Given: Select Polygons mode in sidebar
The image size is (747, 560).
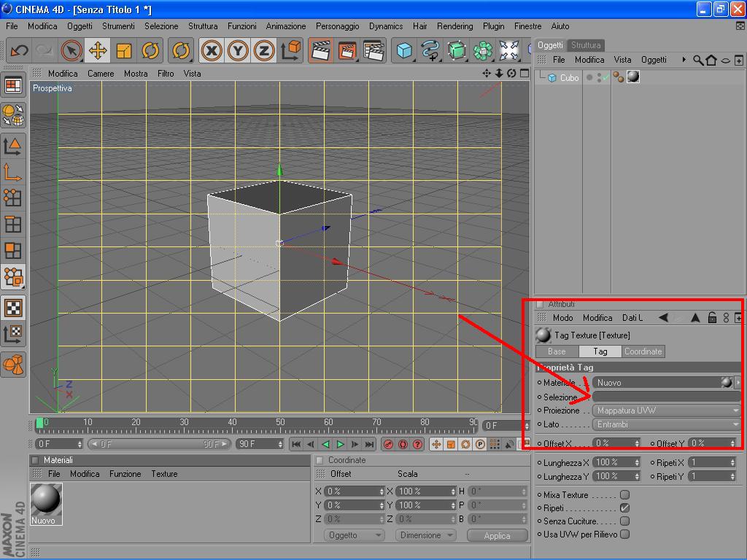Looking at the screenshot, I should point(13,250).
